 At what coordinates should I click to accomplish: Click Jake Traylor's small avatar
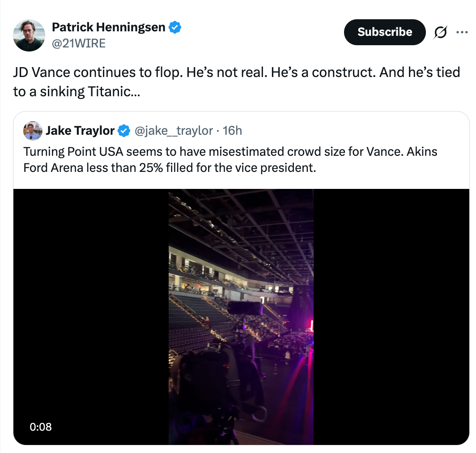pos(33,130)
